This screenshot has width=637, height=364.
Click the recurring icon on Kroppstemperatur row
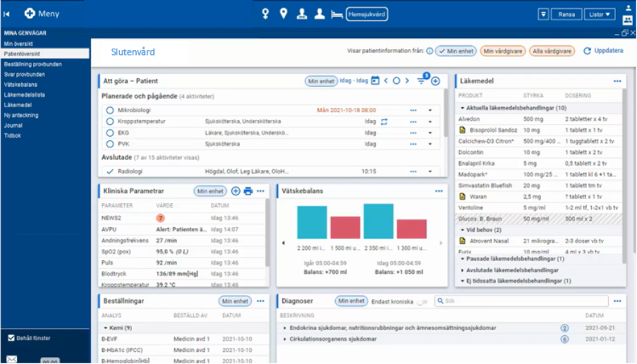point(384,121)
